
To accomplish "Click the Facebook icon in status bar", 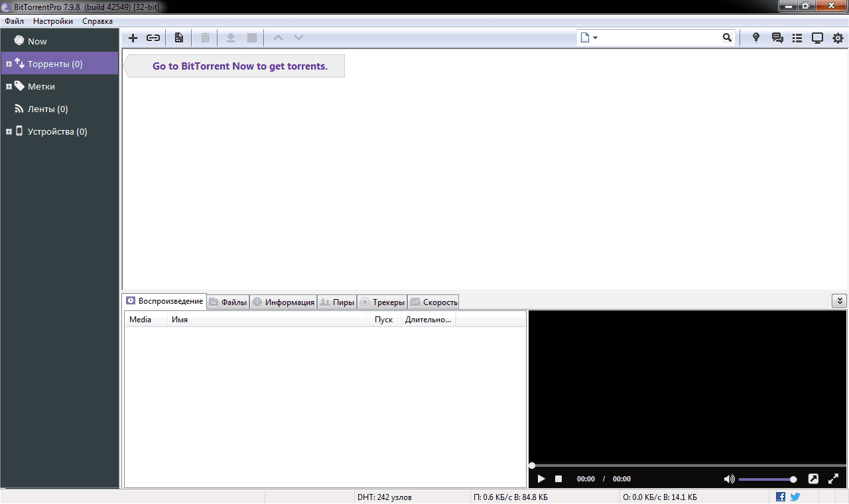I will tap(781, 497).
